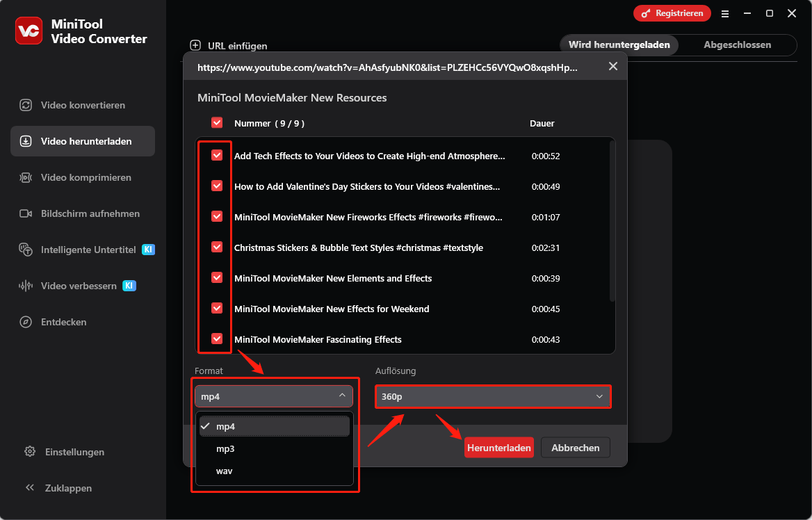Uncheck the Christmas Stickers video checkbox
The image size is (812, 520).
(217, 247)
